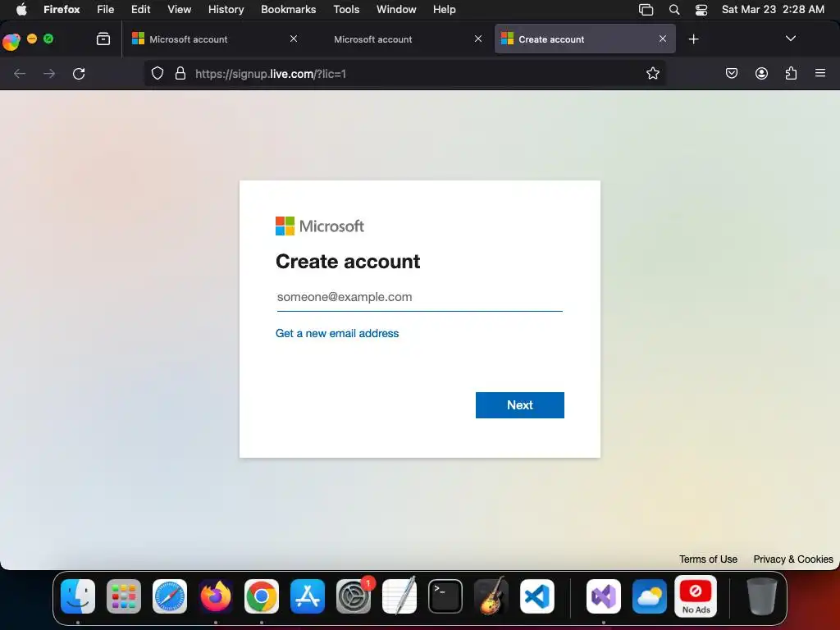Open the App Store from the Dock
The image size is (840, 630).
click(308, 596)
